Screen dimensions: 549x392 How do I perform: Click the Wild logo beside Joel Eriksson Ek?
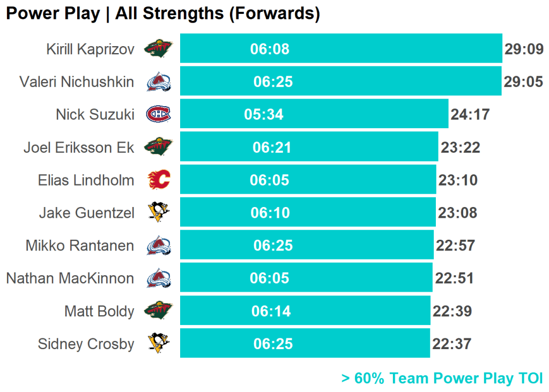158,147
